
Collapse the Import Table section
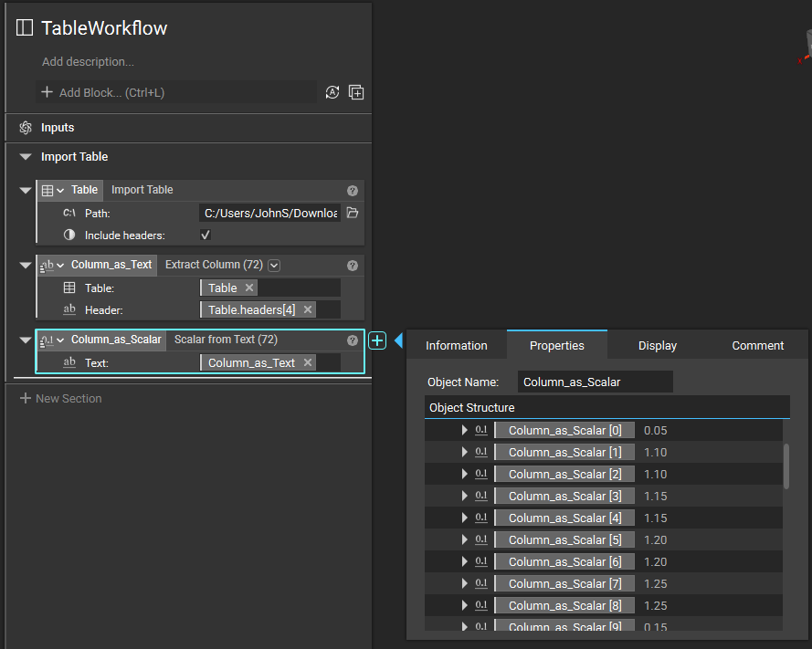click(x=26, y=156)
